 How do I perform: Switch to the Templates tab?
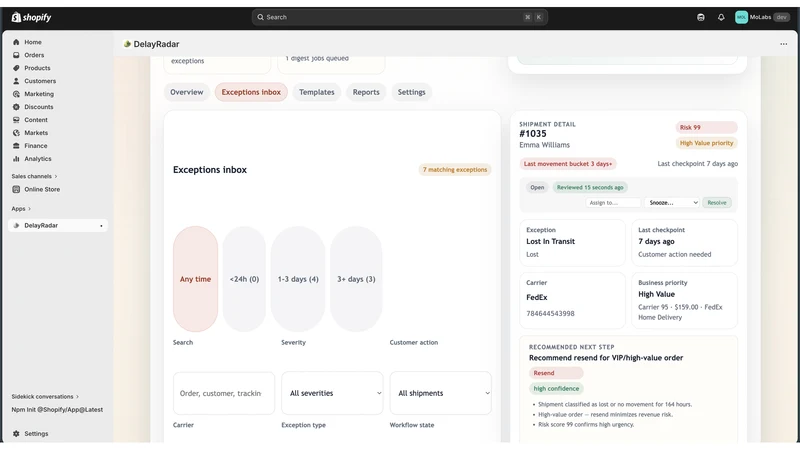point(317,92)
